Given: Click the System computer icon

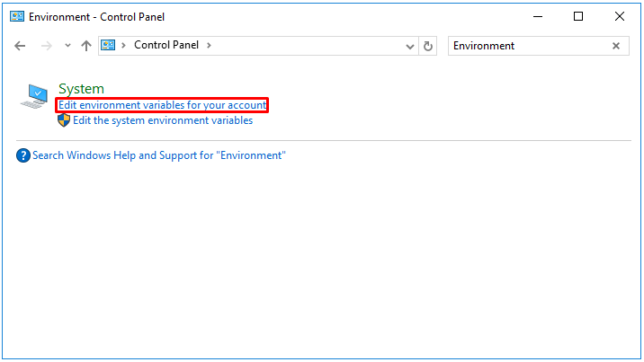Looking at the screenshot, I should coord(34,97).
